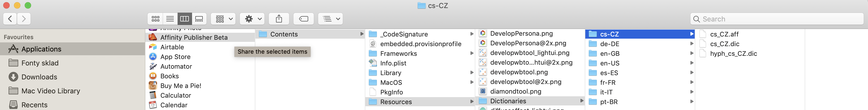The width and height of the screenshot is (868, 110).
Task: Select column view mode
Action: coord(184,19)
